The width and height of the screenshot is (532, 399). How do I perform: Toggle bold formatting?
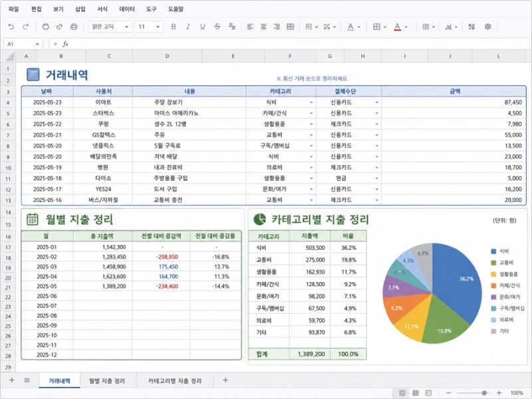click(174, 27)
